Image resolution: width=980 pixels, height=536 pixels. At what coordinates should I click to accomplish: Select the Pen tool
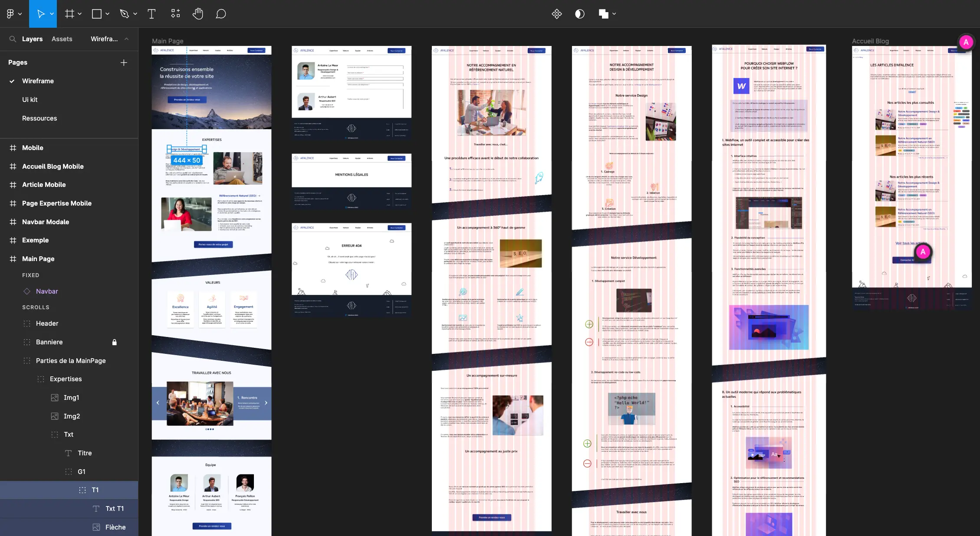(x=125, y=14)
